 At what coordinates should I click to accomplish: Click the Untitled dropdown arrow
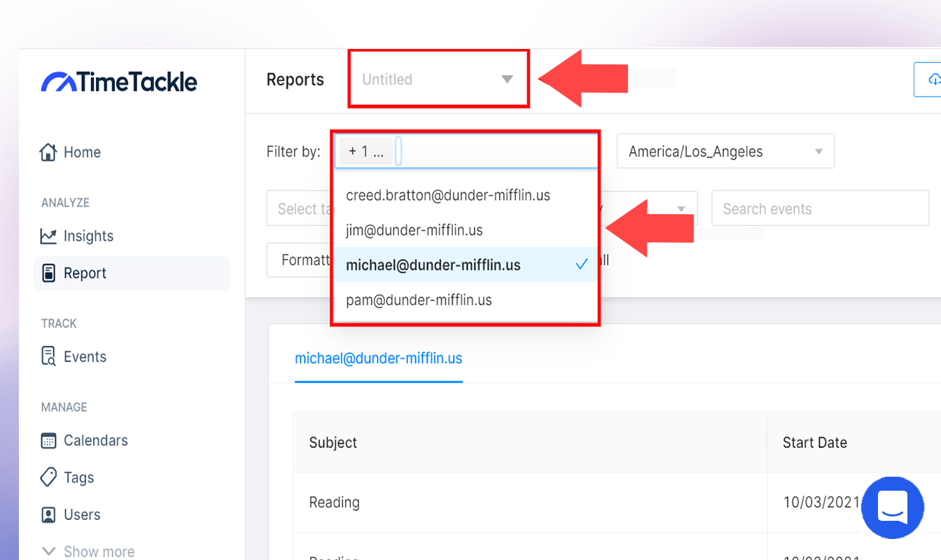508,79
